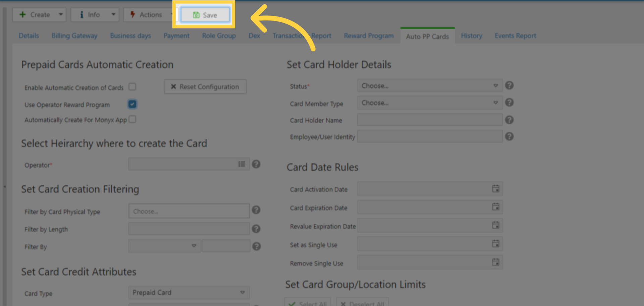Tick Automatically Create For Monyx App
The width and height of the screenshot is (644, 306).
tap(132, 119)
